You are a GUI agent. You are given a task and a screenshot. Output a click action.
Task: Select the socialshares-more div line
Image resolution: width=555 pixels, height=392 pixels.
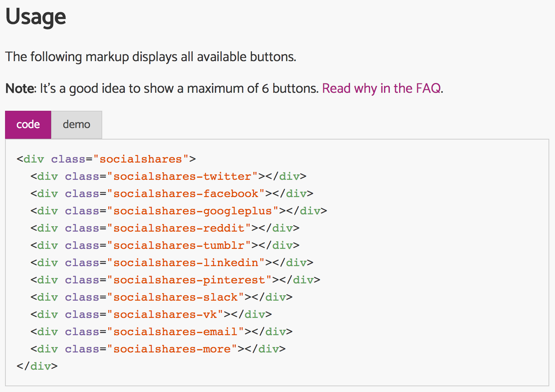[158, 348]
